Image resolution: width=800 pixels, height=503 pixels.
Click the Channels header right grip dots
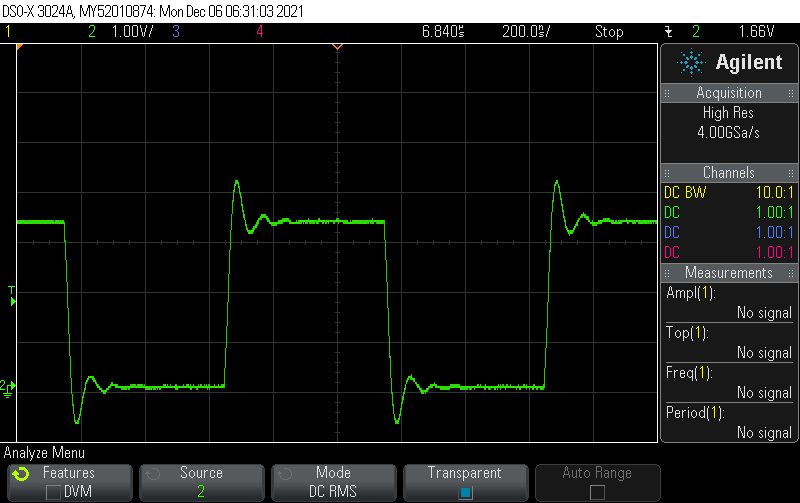tap(791, 173)
